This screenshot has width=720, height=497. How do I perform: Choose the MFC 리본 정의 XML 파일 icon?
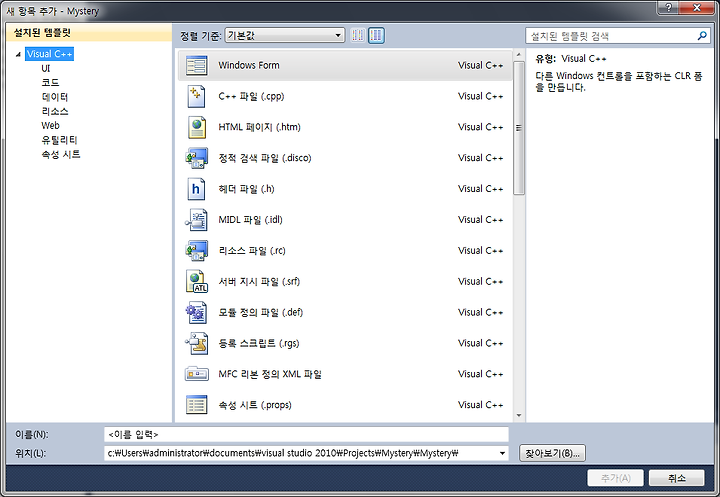(197, 374)
